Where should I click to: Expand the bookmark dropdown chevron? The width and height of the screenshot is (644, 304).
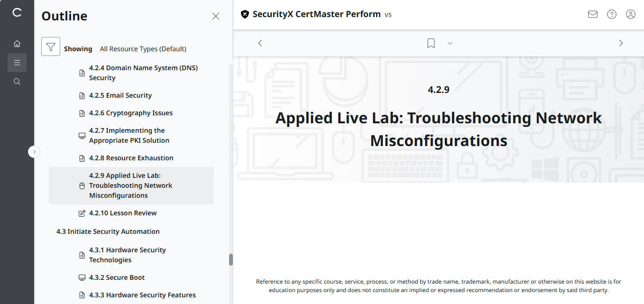tap(450, 43)
